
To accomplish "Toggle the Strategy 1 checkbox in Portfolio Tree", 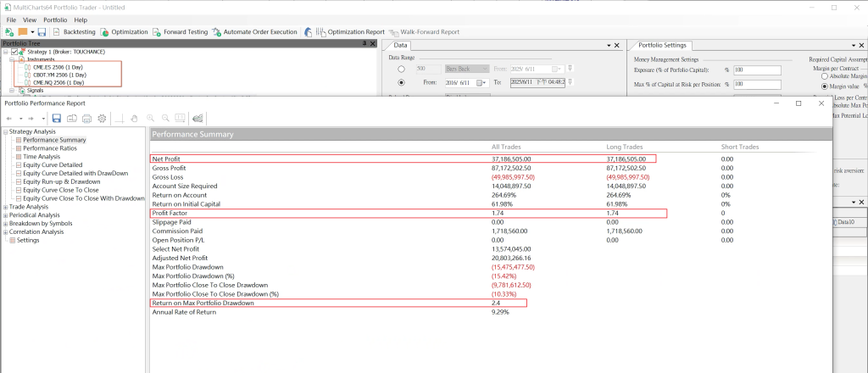I will pos(14,53).
